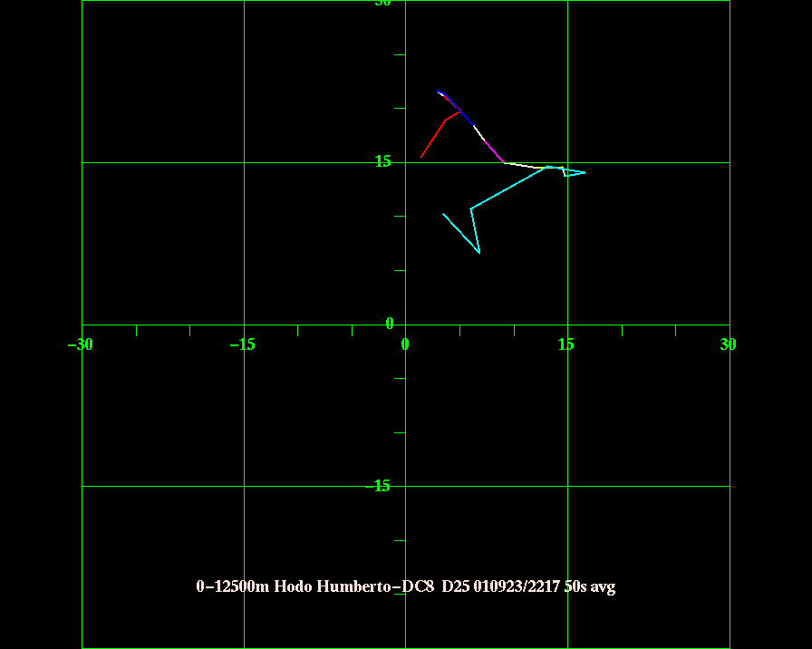Click the x-axis label 30
Image resolution: width=812 pixels, height=649 pixels.
coord(728,344)
